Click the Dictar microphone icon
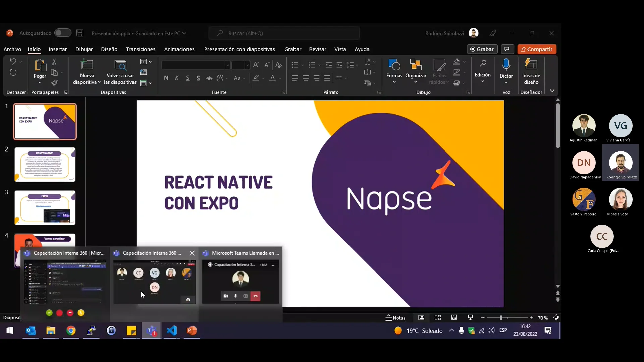Image resolution: width=644 pixels, height=362 pixels. point(506,64)
